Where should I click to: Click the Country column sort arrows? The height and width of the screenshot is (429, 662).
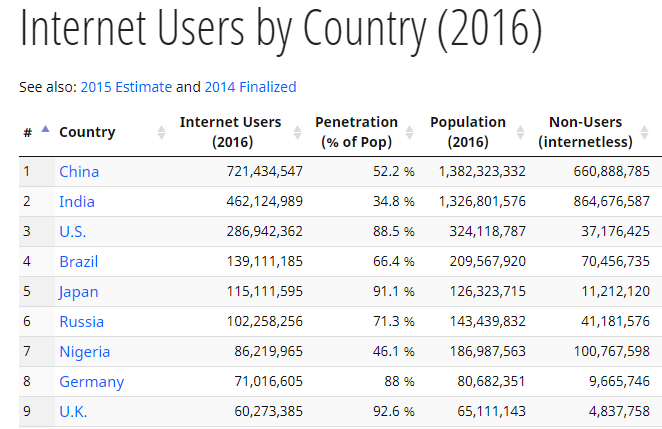161,133
